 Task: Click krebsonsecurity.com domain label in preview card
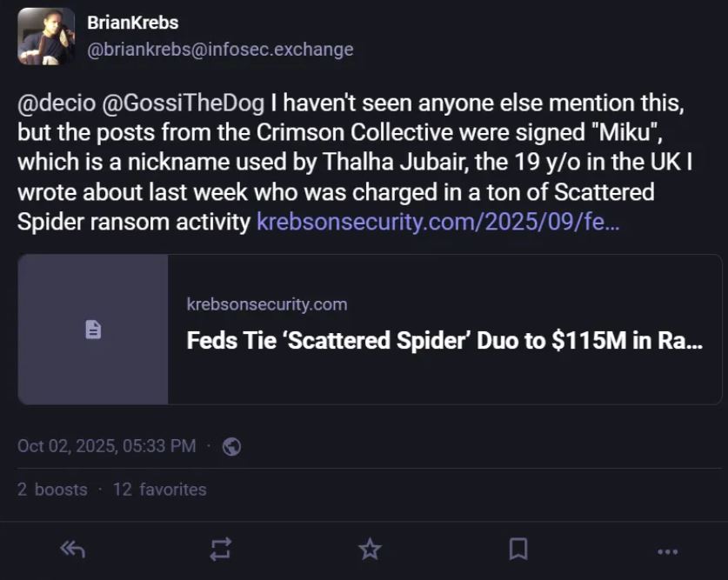[266, 304]
